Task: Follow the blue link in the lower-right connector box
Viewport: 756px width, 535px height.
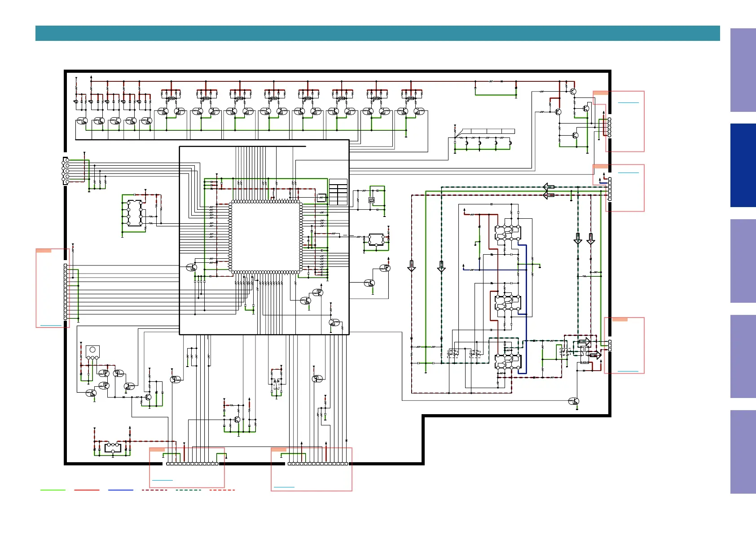Action: coord(628,371)
